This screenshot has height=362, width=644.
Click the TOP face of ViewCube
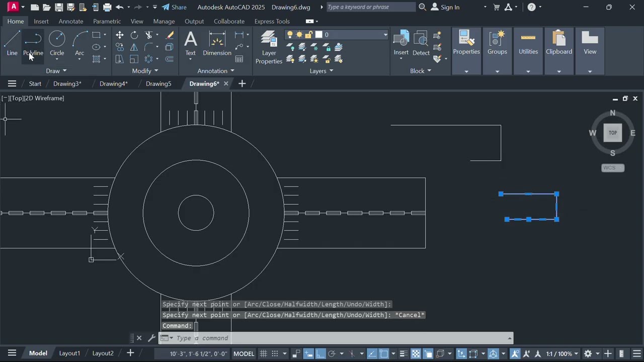click(612, 133)
